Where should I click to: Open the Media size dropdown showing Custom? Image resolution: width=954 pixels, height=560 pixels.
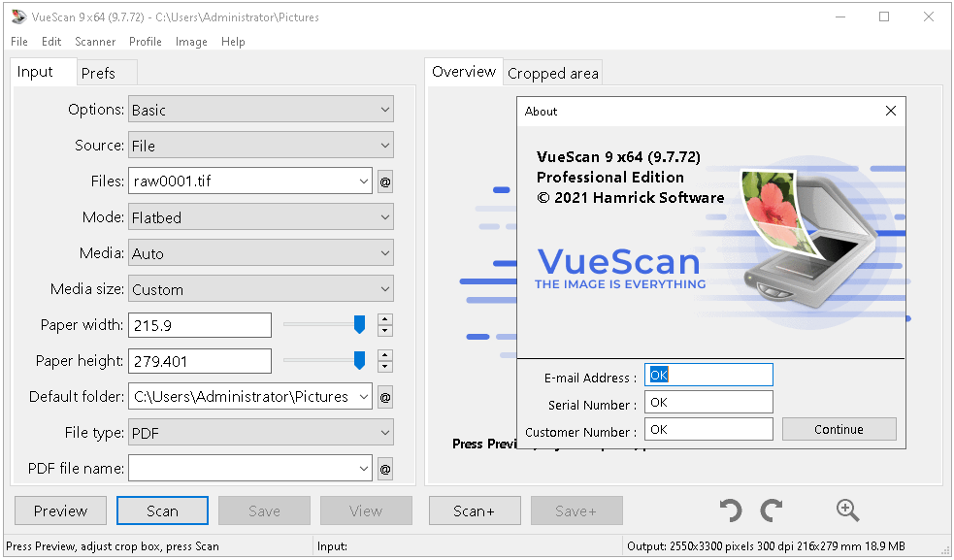[261, 289]
